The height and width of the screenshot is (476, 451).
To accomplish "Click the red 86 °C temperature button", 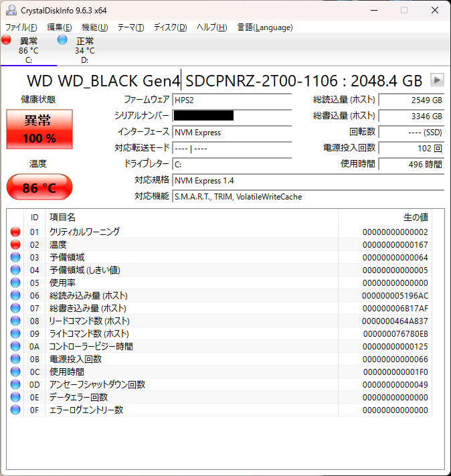I will click(x=39, y=187).
